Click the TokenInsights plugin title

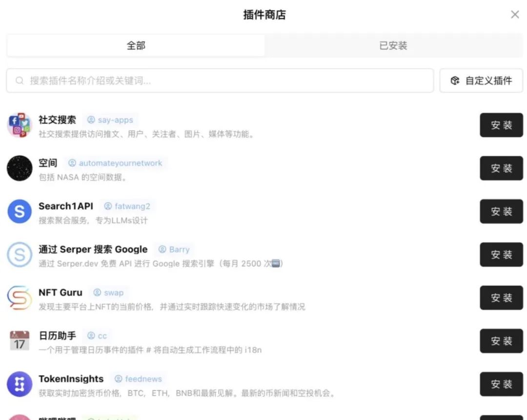(71, 379)
